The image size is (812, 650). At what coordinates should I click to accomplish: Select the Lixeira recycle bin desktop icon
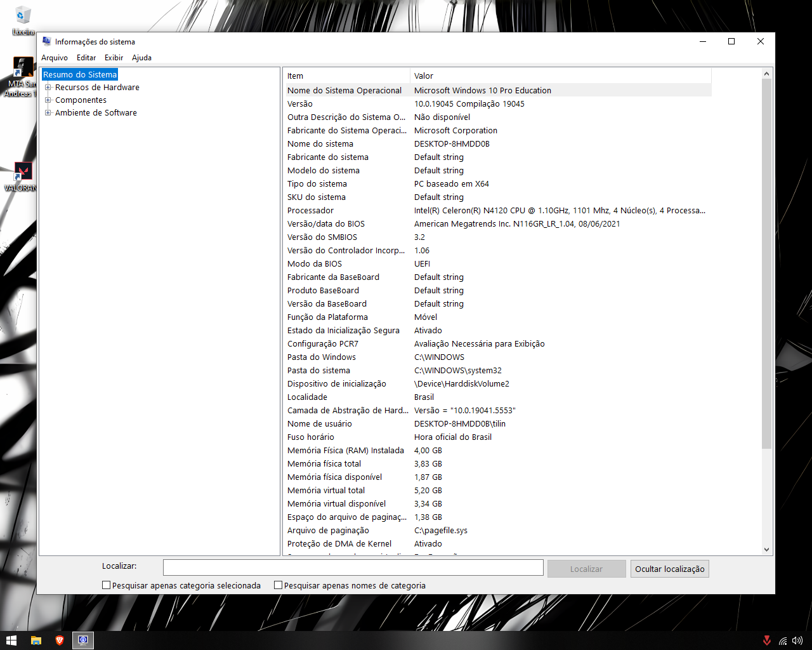coord(23,20)
